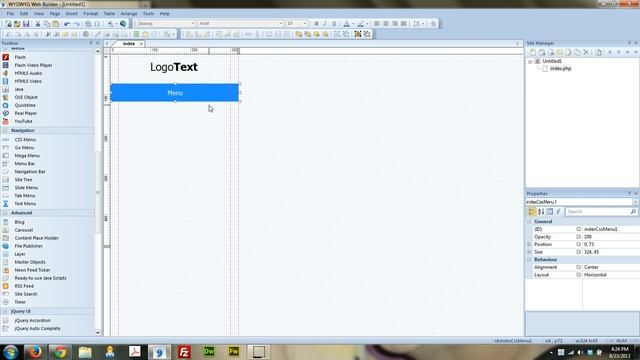The width and height of the screenshot is (640, 360).
Task: Click the Properties categorized view icon
Action: [x=532, y=211]
